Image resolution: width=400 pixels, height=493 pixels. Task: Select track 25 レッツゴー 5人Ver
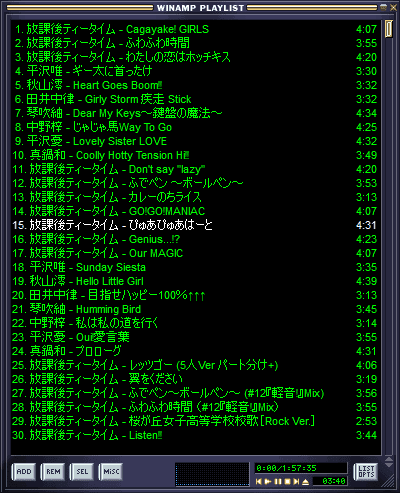(196, 365)
